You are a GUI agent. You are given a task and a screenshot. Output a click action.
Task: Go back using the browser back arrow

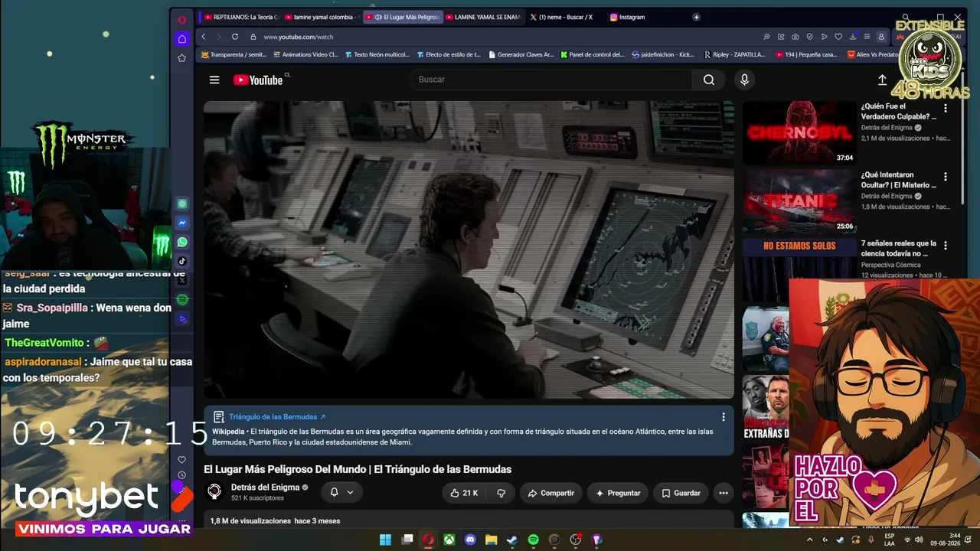pyautogui.click(x=204, y=37)
